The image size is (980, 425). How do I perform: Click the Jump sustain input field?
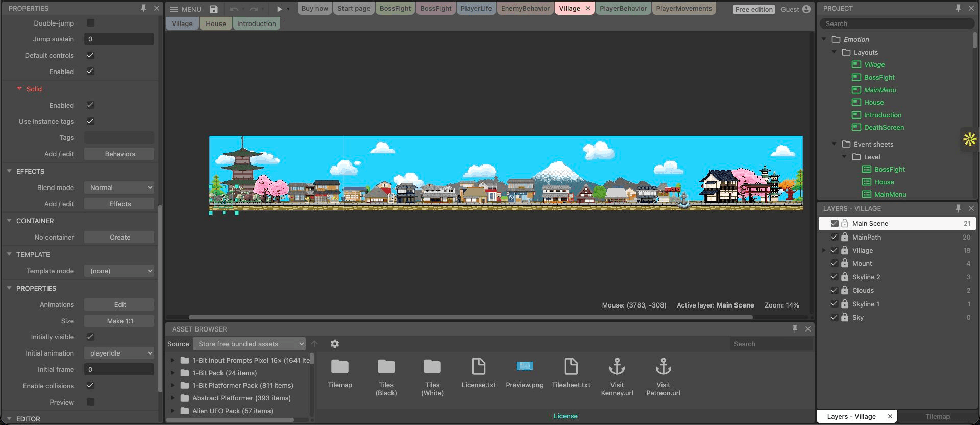click(x=119, y=39)
